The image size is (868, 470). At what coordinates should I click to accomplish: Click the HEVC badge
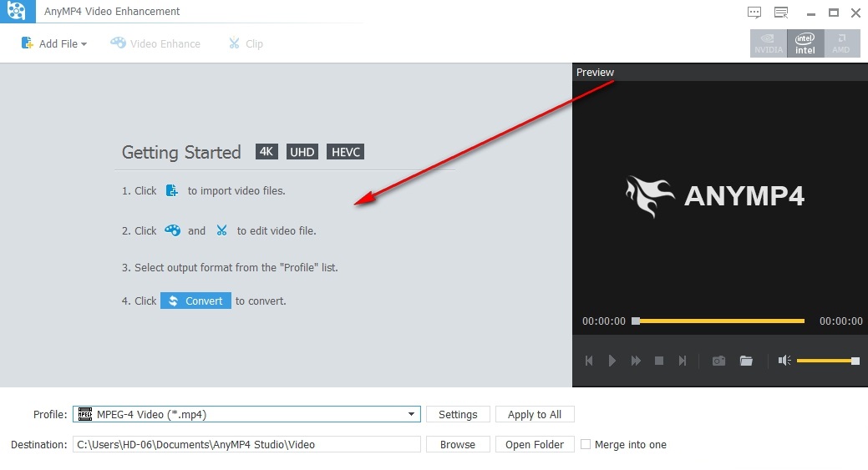(345, 151)
